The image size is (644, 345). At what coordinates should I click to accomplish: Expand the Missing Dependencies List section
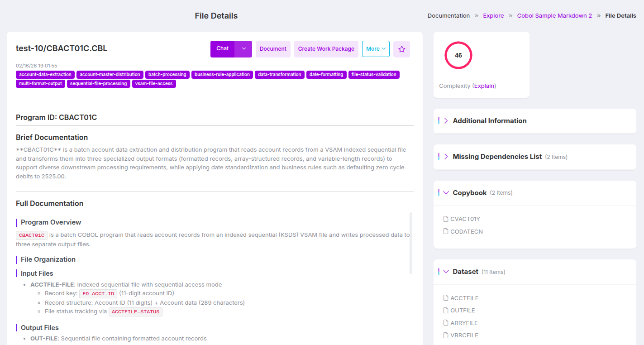446,157
